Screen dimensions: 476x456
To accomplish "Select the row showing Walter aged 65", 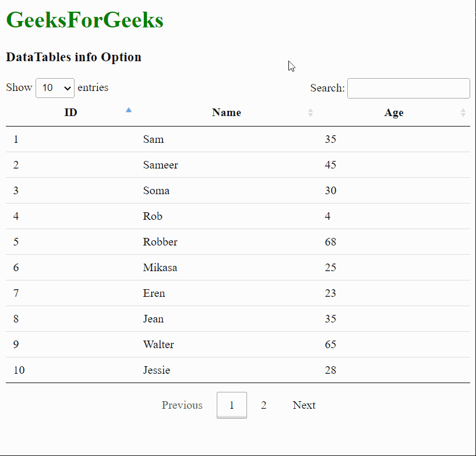I will click(158, 345).
